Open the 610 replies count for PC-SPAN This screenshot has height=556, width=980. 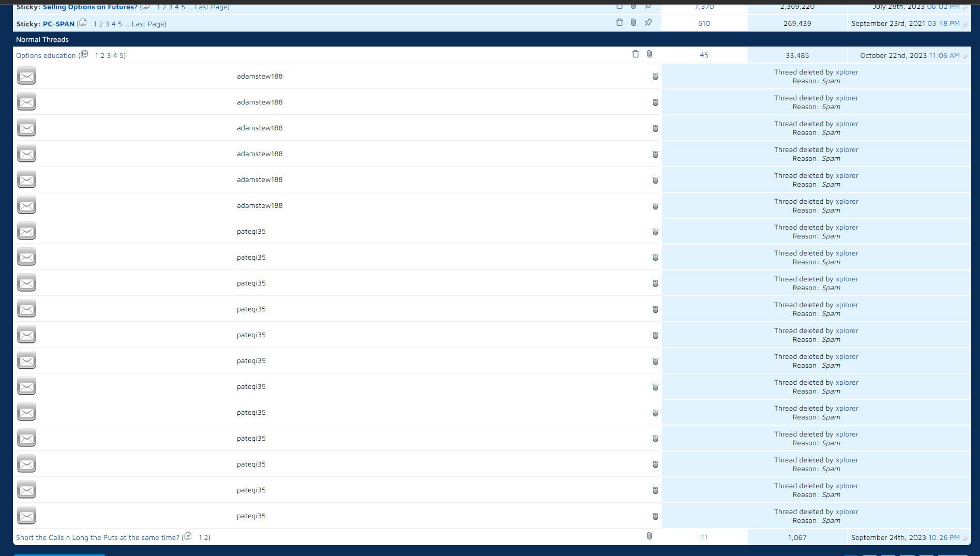point(704,23)
